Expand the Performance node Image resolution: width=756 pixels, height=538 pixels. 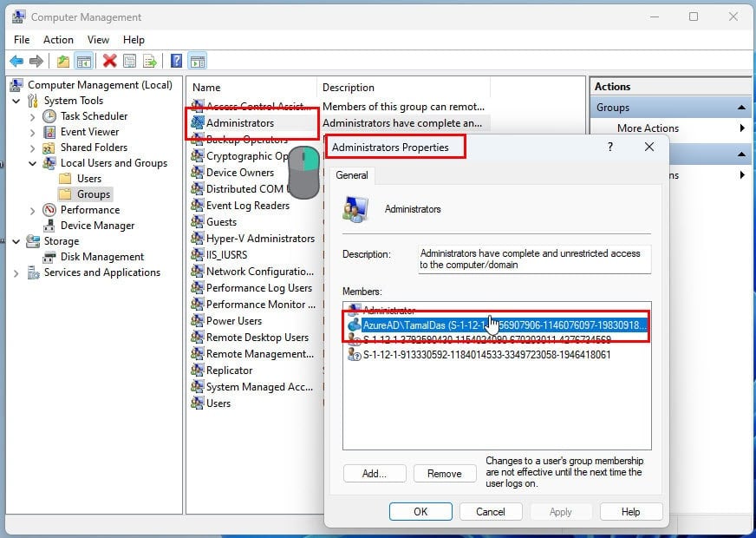click(x=32, y=210)
